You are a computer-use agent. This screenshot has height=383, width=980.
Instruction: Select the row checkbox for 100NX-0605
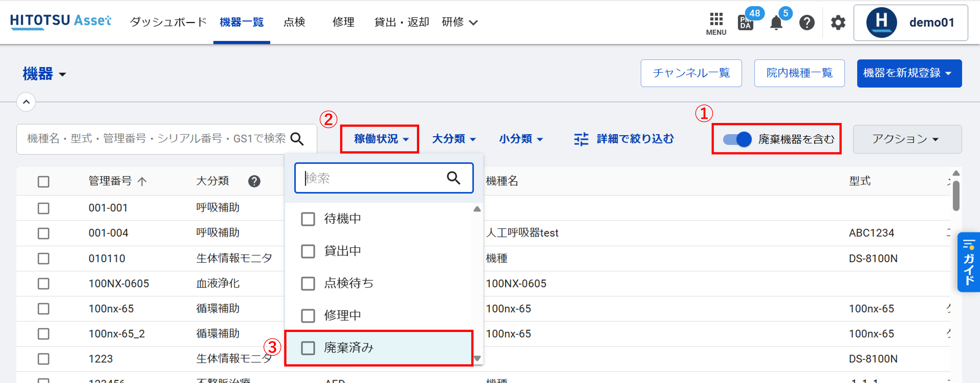tap(43, 284)
